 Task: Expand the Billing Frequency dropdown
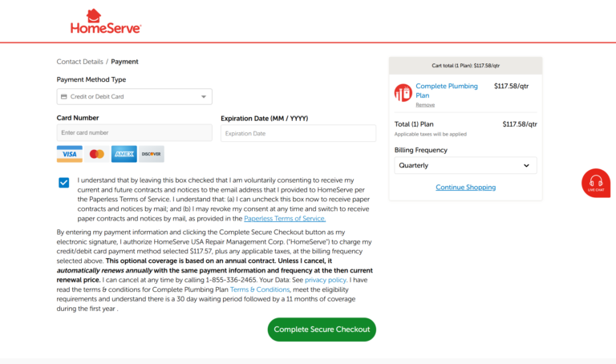tap(465, 165)
